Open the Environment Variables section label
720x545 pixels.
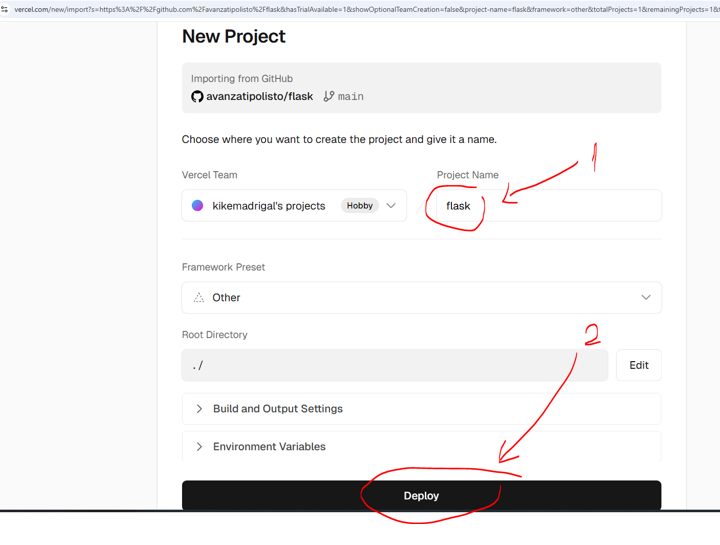click(x=269, y=447)
